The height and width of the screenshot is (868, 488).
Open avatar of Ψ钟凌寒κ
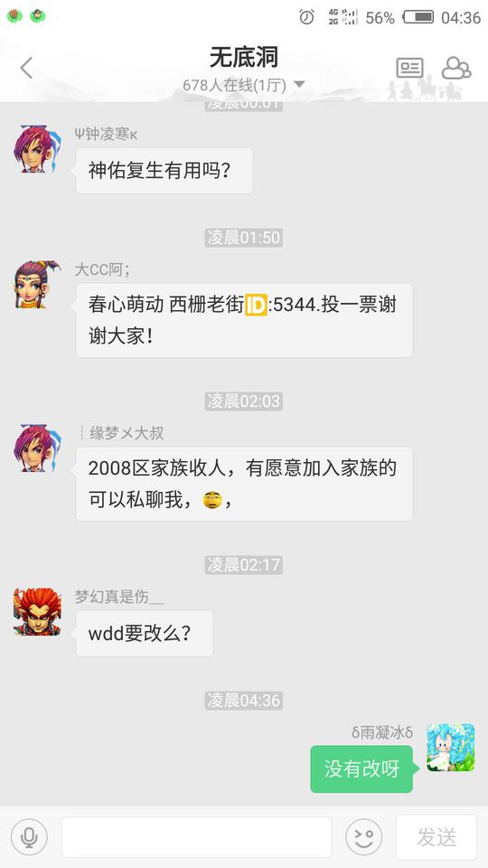coord(37,149)
